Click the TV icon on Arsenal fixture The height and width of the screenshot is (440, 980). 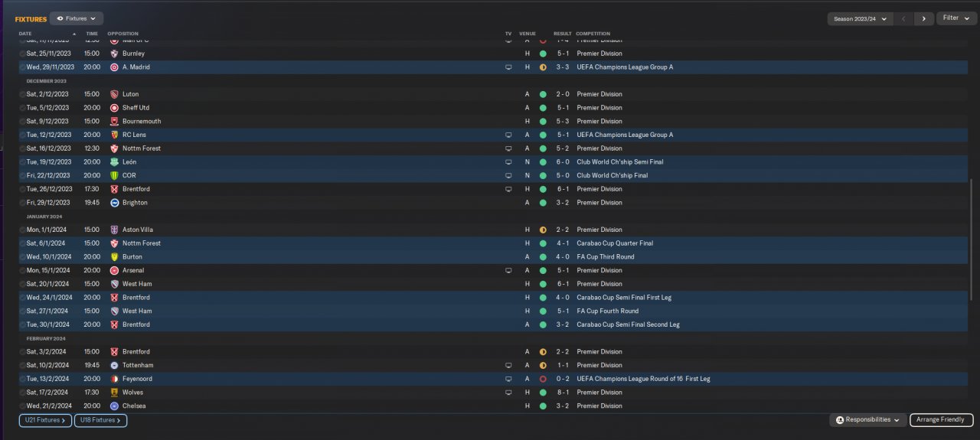508,270
